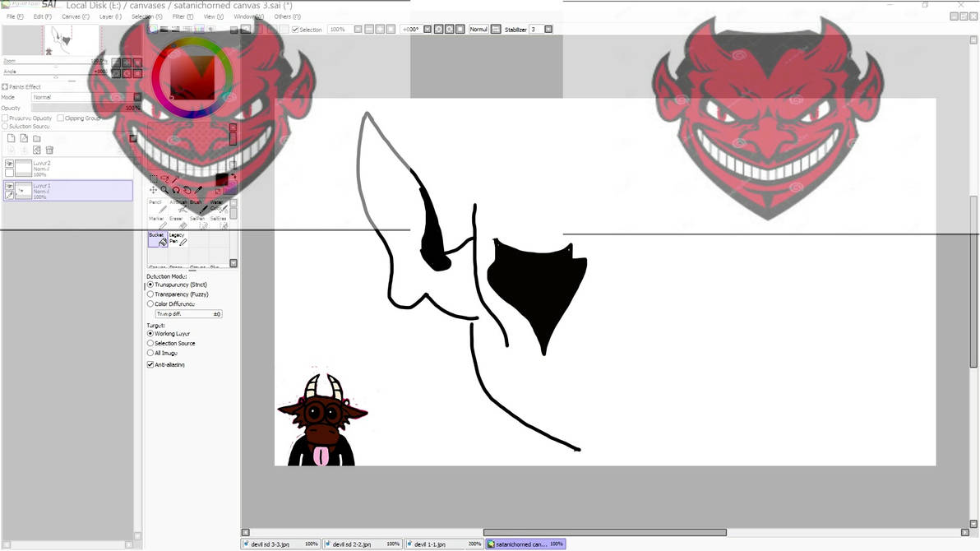The height and width of the screenshot is (551, 980).
Task: Select the magic wand tool
Action: 176,179
